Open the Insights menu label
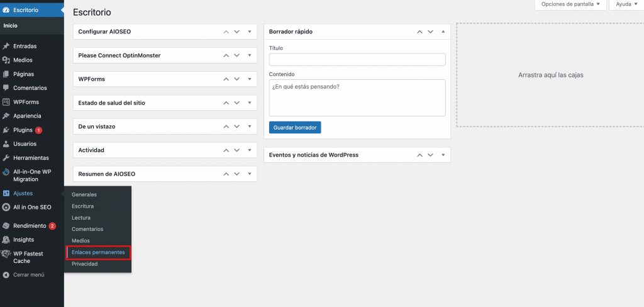 [x=23, y=240]
